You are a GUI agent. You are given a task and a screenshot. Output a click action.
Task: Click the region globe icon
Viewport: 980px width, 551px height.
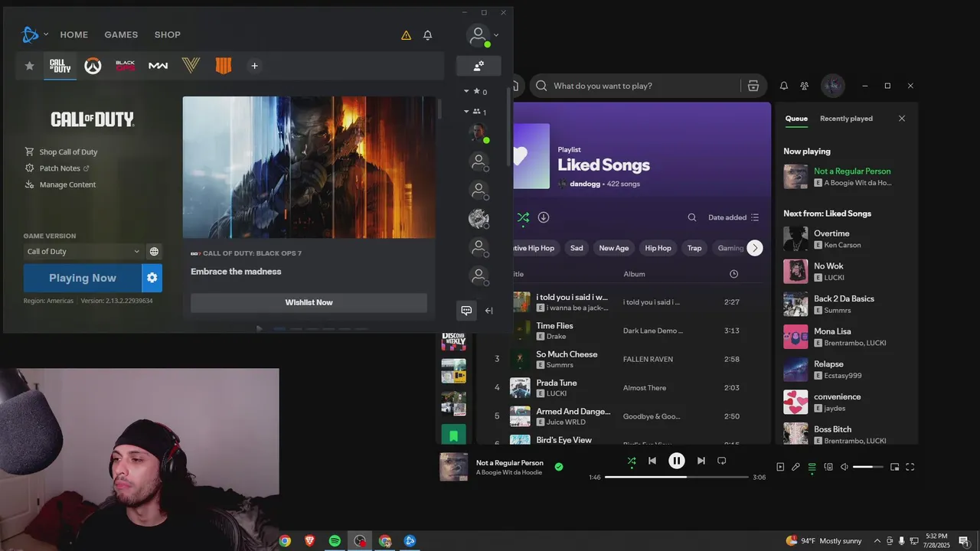pos(154,251)
